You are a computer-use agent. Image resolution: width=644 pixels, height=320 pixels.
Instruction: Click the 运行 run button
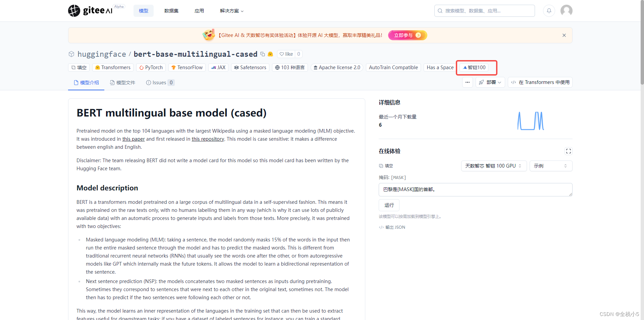389,205
